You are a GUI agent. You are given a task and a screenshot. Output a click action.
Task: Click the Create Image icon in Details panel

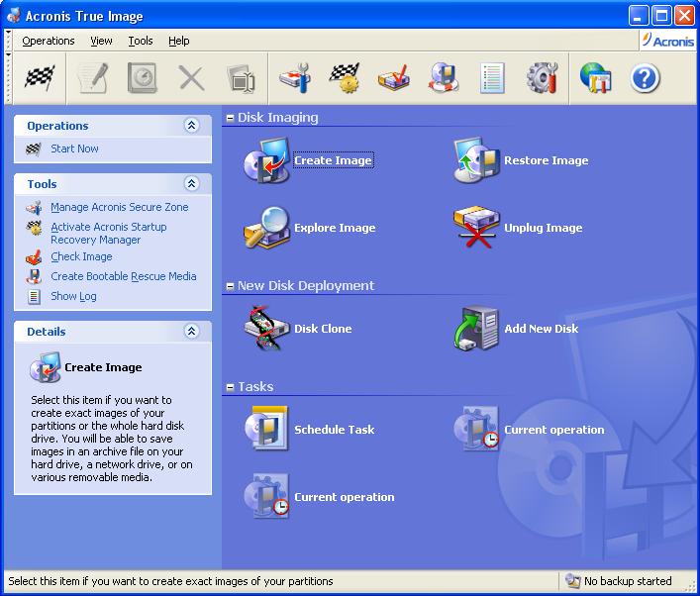(x=45, y=367)
